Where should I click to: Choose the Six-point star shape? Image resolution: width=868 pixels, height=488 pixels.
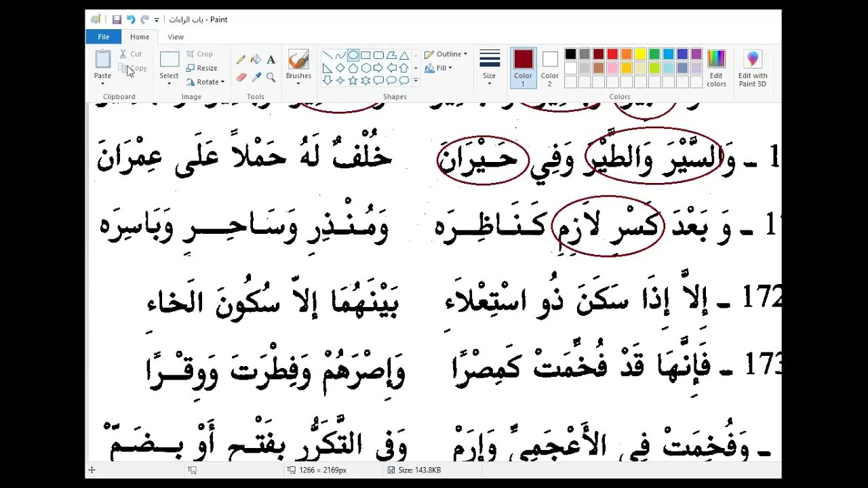tap(366, 81)
